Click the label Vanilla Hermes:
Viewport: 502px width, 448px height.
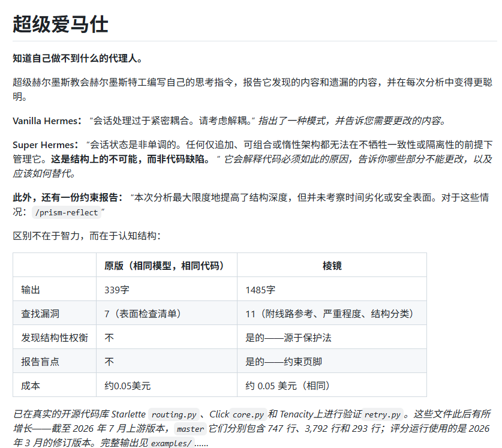tap(47, 121)
